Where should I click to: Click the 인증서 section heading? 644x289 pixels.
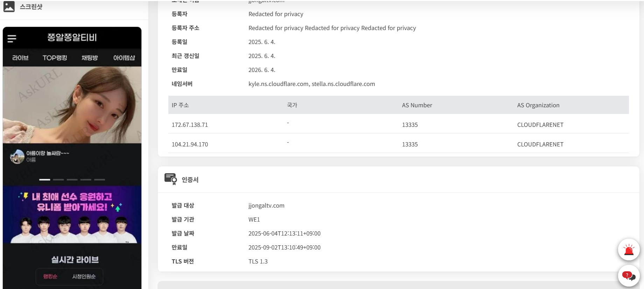(190, 180)
